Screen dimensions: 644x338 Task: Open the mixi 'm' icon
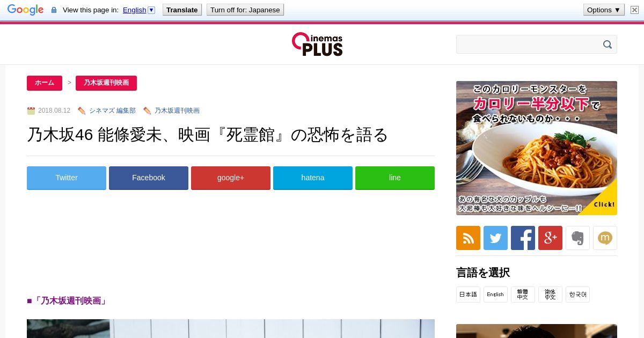(605, 238)
